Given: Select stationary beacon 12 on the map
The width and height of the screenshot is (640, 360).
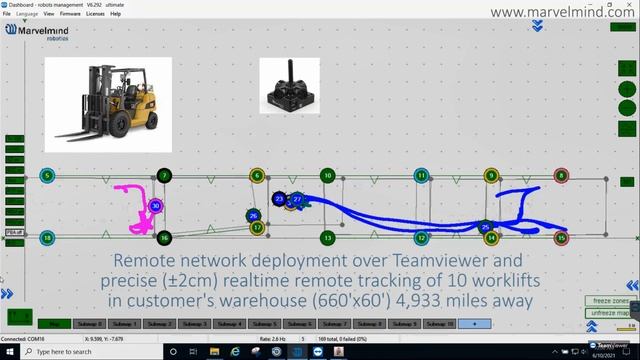Looking at the screenshot, I should (421, 238).
